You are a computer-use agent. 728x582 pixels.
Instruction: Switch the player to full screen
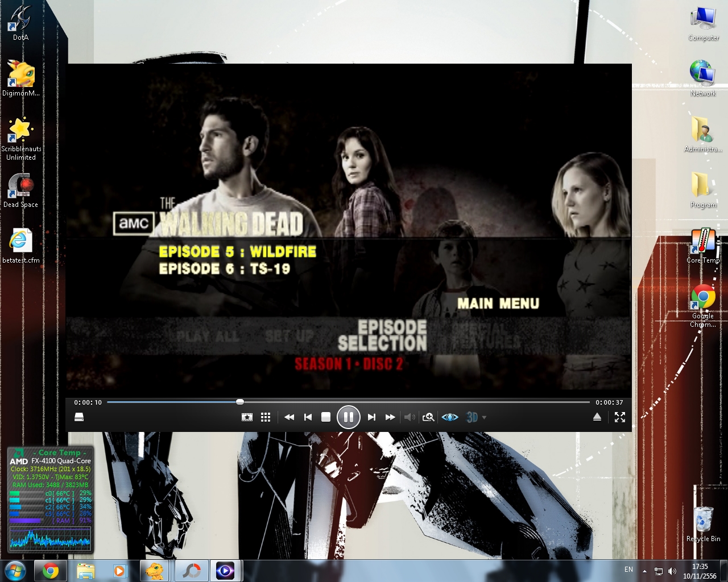(620, 417)
